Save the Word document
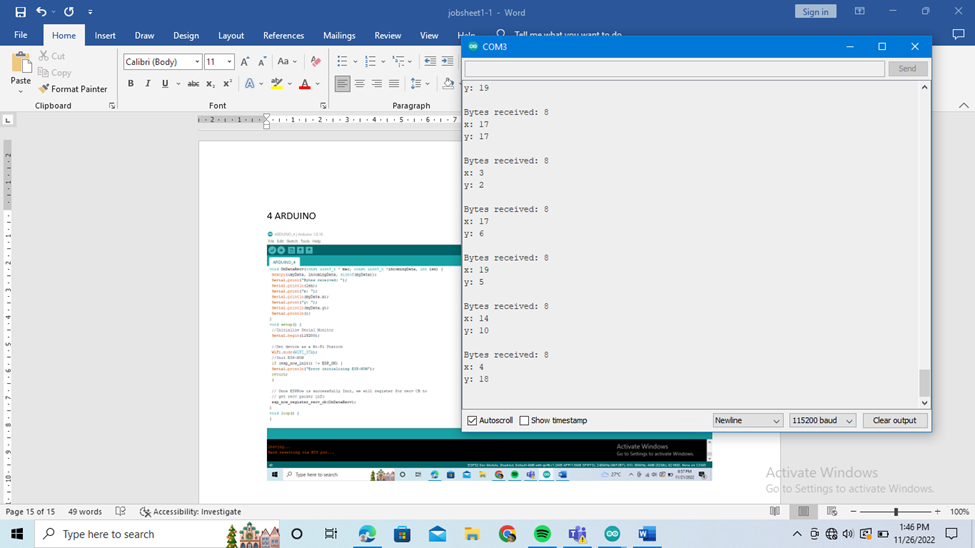Viewport: 975px width, 548px height. [x=21, y=12]
